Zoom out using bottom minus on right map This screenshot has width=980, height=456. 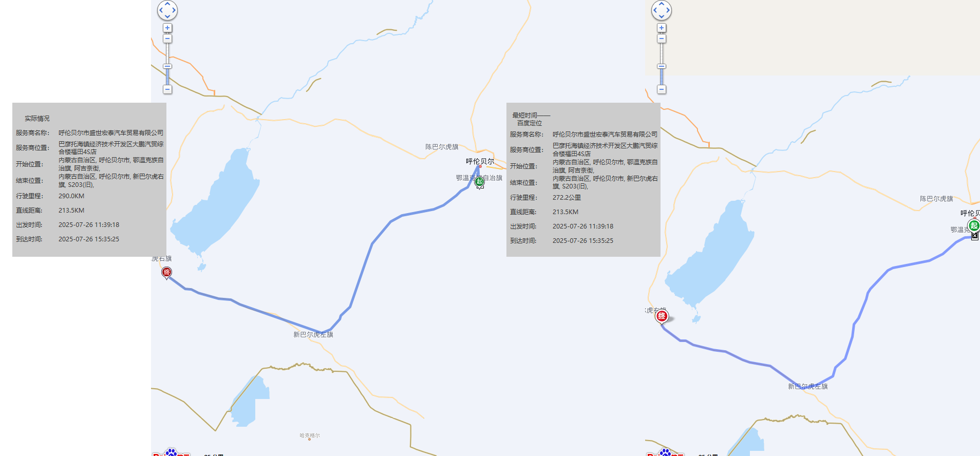(x=662, y=89)
